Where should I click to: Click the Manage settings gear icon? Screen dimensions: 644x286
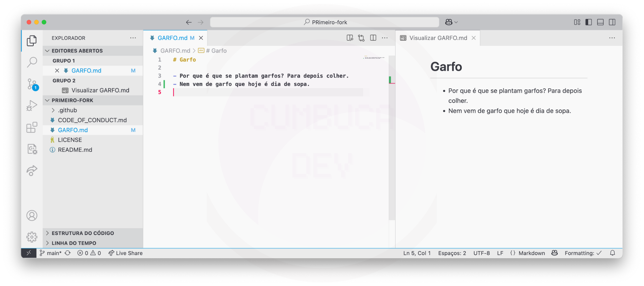click(x=32, y=237)
